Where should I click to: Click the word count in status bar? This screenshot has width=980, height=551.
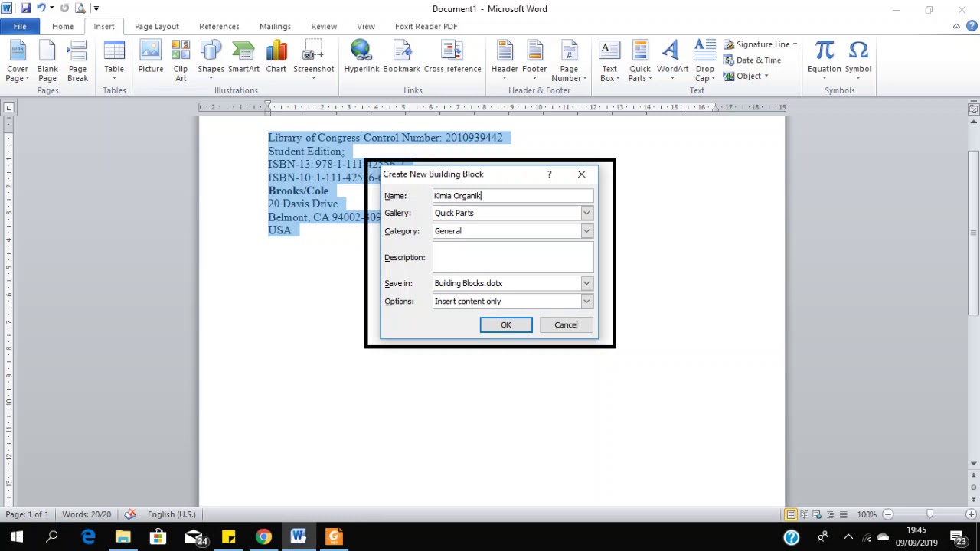tap(87, 514)
